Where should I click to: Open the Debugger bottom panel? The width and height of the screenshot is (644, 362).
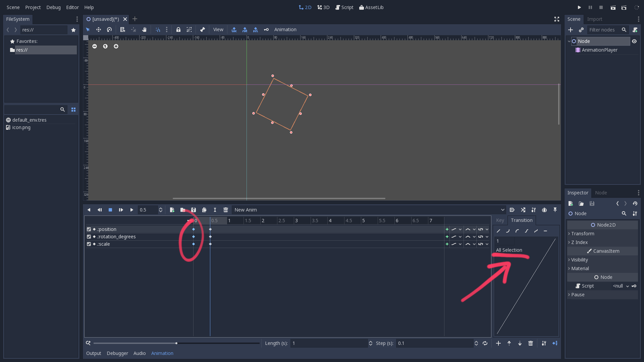117,353
